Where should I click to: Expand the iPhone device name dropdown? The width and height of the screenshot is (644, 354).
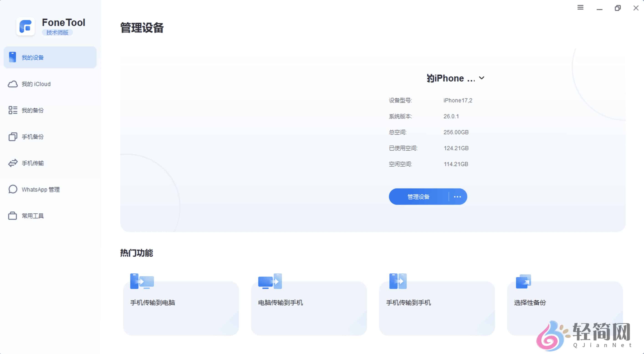coord(482,78)
